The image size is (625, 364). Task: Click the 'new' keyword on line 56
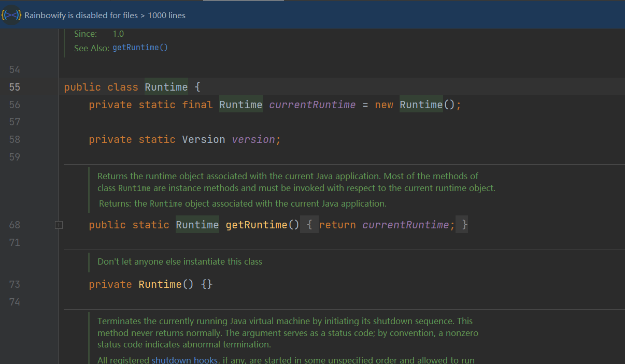click(x=384, y=105)
